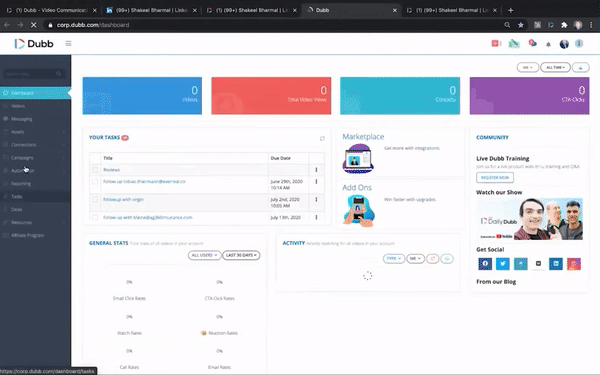Open the All Users dropdown in General Stats
Screen dimensions: 600x375
coord(204,255)
